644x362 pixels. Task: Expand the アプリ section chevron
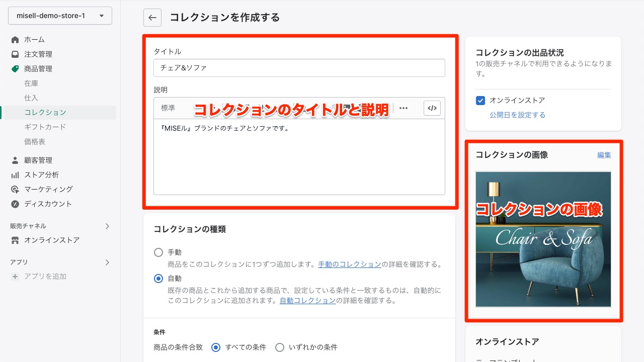click(x=107, y=262)
